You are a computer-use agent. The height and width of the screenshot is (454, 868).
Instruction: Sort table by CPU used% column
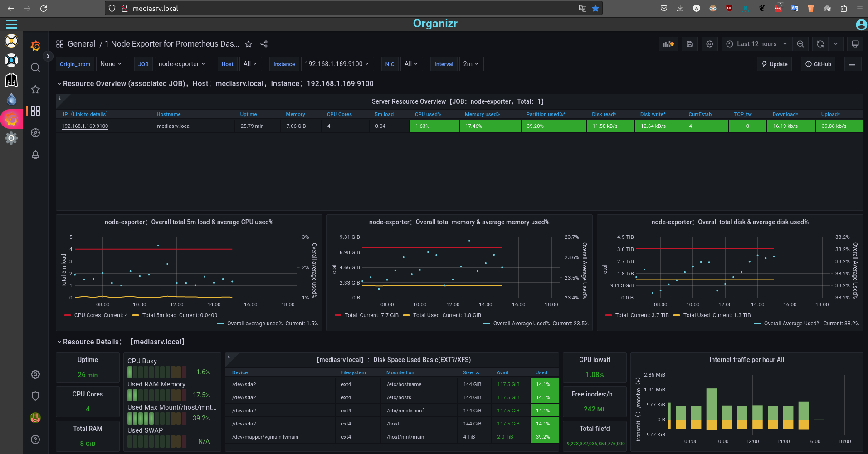click(x=428, y=114)
